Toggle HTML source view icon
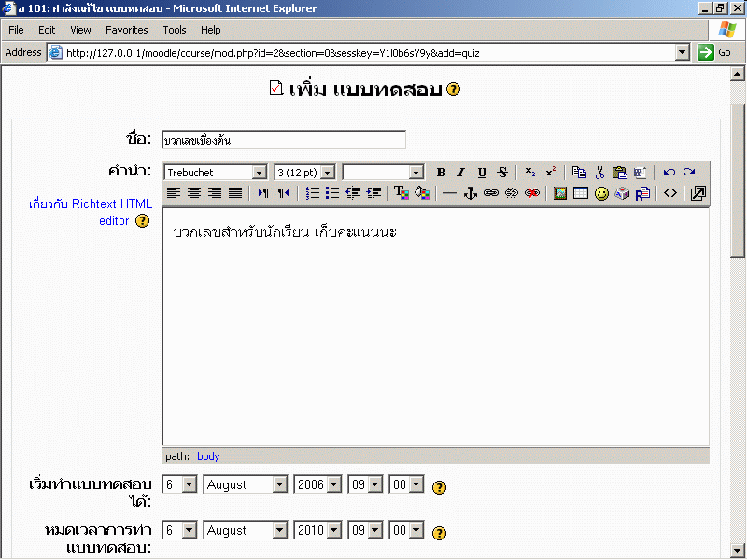The image size is (747, 560). pos(669,193)
